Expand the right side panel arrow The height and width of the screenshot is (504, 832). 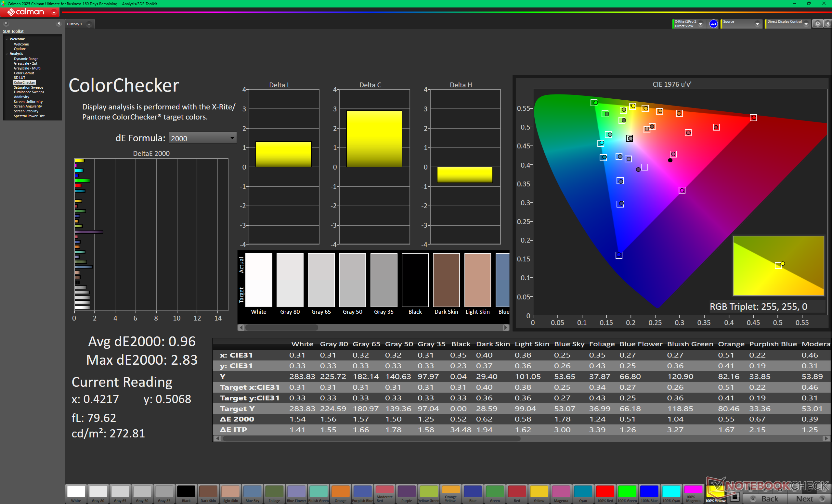828,24
